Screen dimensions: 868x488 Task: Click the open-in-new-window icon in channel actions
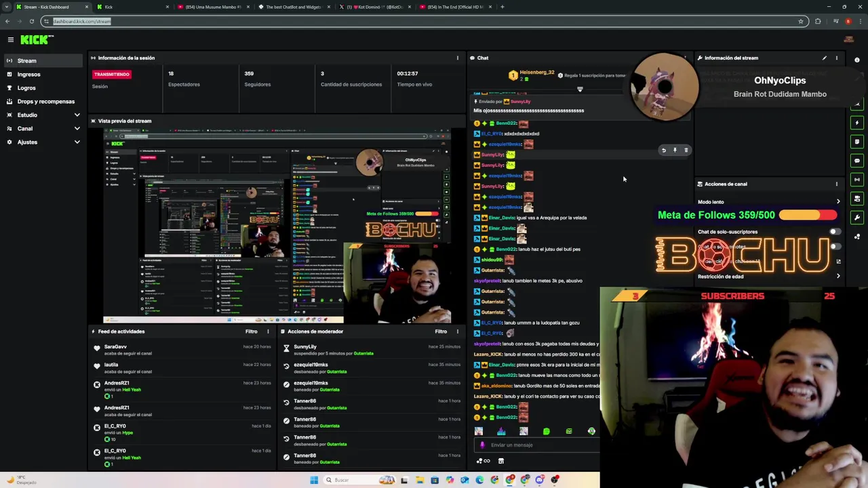(x=838, y=262)
